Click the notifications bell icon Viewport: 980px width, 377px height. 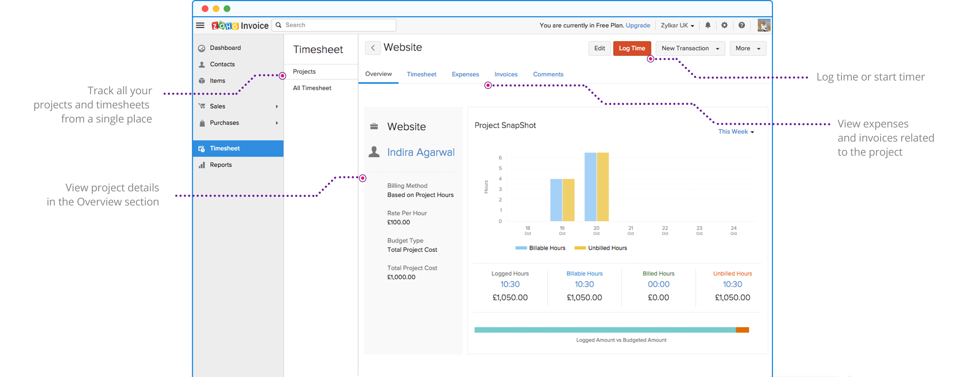tap(708, 25)
